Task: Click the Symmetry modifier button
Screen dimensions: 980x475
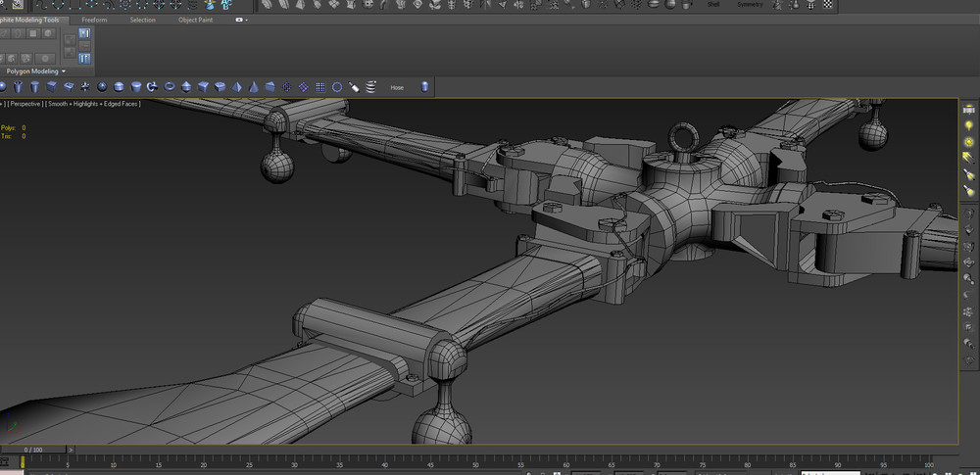Action: [x=750, y=5]
